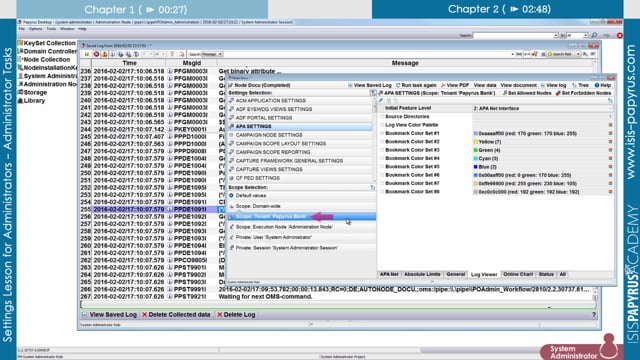Open the search field dropdown in log toolbar
The image size is (640, 360).
click(x=578, y=54)
